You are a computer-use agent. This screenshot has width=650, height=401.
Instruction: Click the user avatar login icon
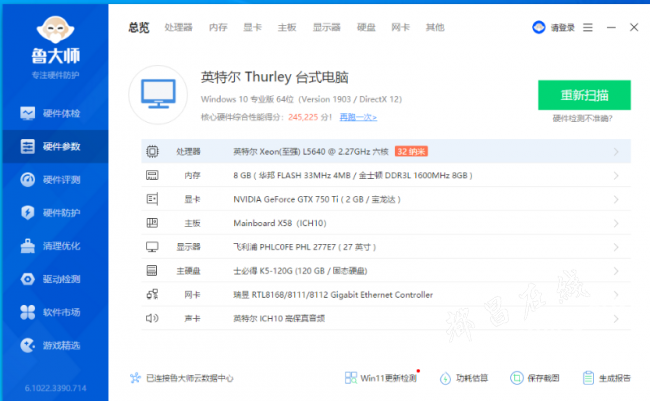click(x=538, y=27)
